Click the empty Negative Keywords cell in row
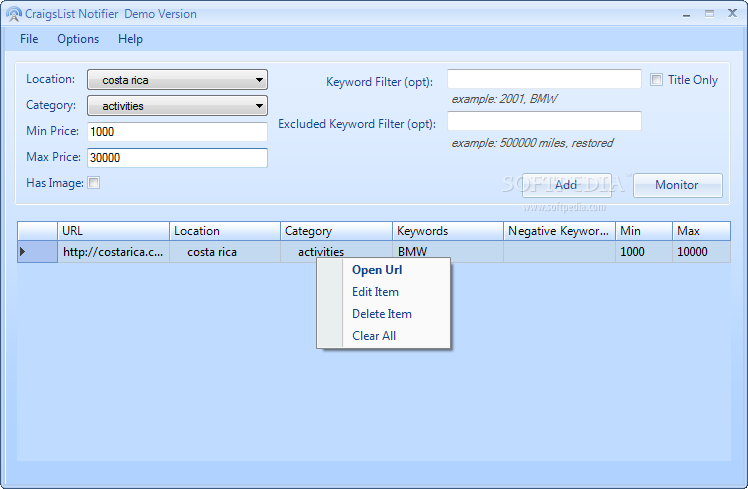Screen dimensions: 748x489 (x=560, y=251)
